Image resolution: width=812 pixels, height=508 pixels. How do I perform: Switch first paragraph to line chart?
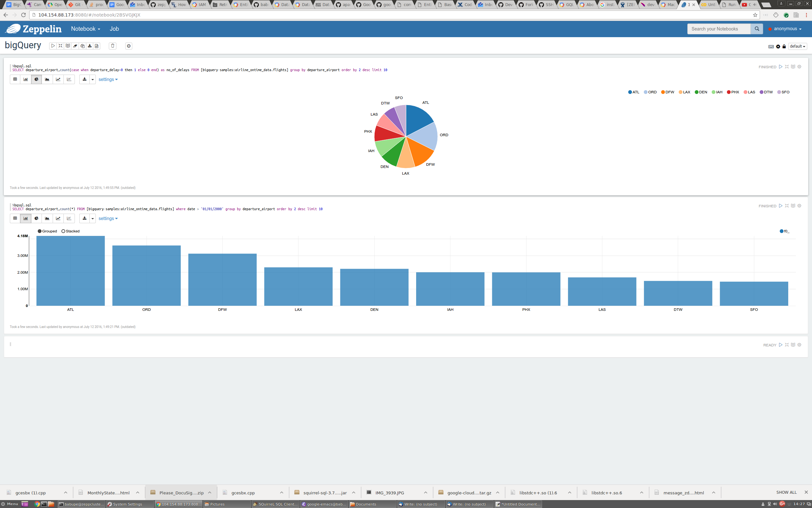coord(58,79)
